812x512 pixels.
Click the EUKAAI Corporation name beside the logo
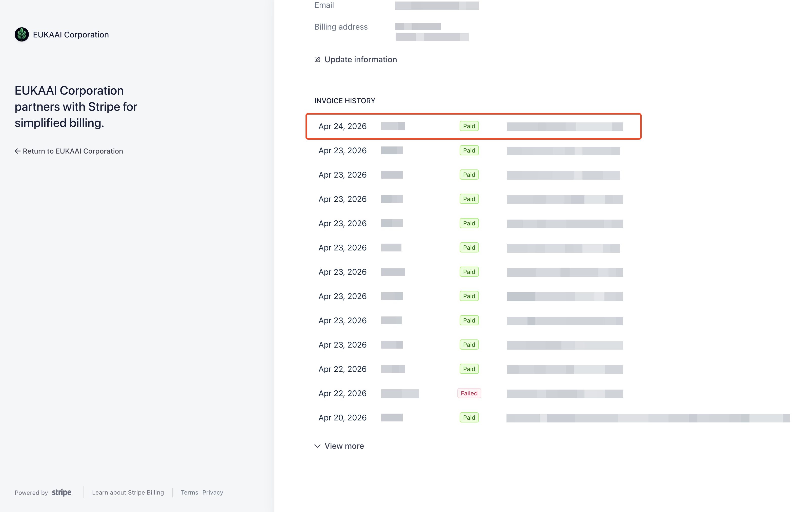71,35
